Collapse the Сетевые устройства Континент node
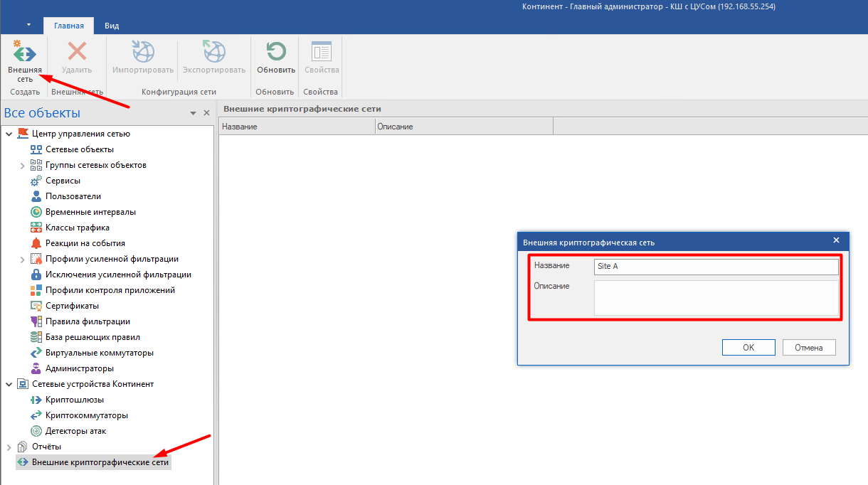This screenshot has width=868, height=485. pos(9,384)
